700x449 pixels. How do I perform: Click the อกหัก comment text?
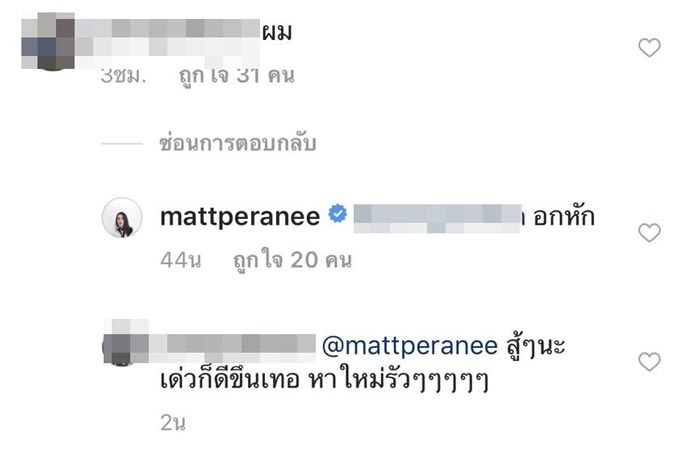[x=563, y=216]
